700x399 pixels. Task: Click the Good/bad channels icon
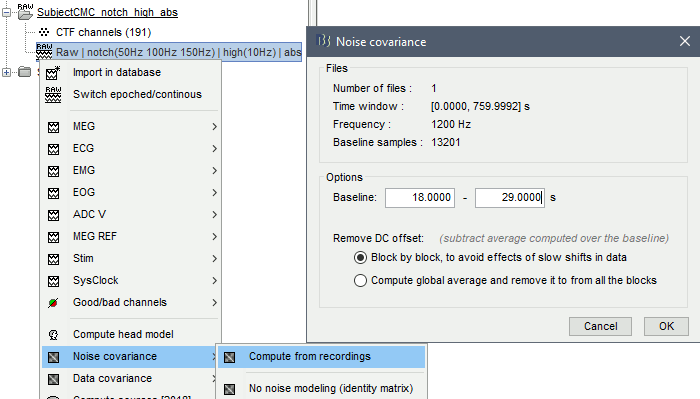tap(53, 303)
